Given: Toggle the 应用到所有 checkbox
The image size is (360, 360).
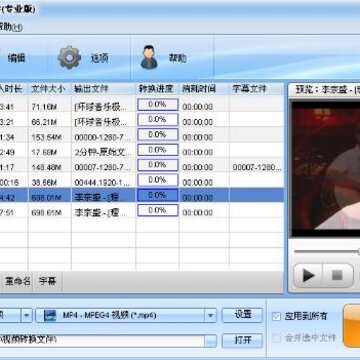Looking at the screenshot, I should [276, 316].
